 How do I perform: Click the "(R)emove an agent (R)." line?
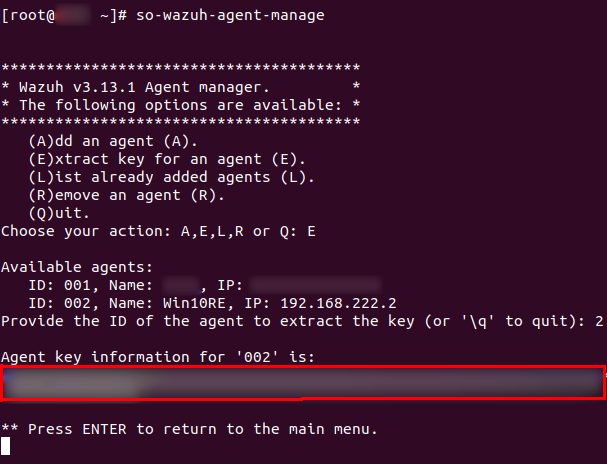click(x=127, y=195)
